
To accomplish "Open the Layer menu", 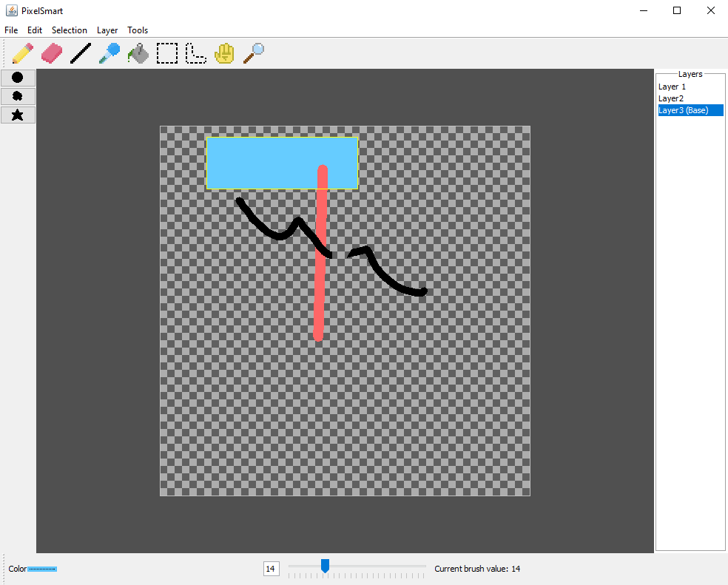I will [x=107, y=30].
